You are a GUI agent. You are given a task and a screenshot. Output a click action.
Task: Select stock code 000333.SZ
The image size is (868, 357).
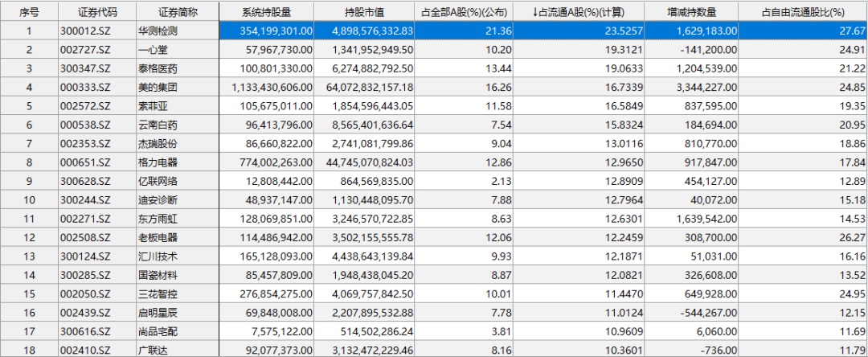97,87
